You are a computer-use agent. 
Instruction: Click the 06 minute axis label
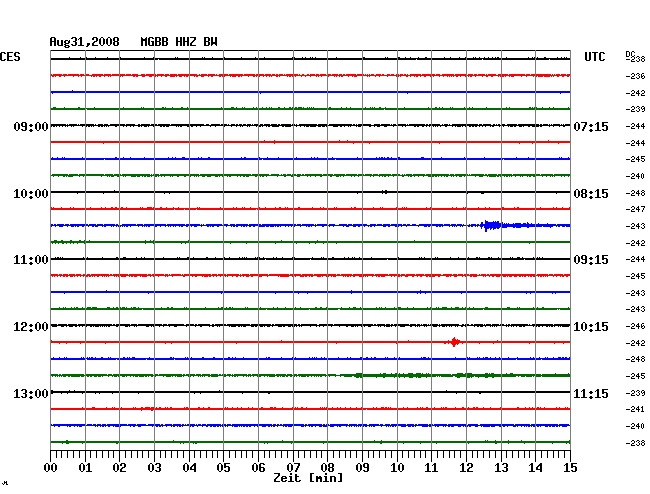pos(258,468)
